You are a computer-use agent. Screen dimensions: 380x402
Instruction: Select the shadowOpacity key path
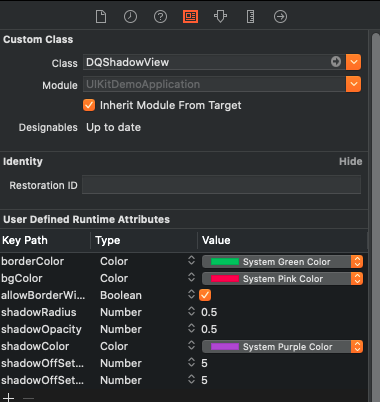(41, 329)
